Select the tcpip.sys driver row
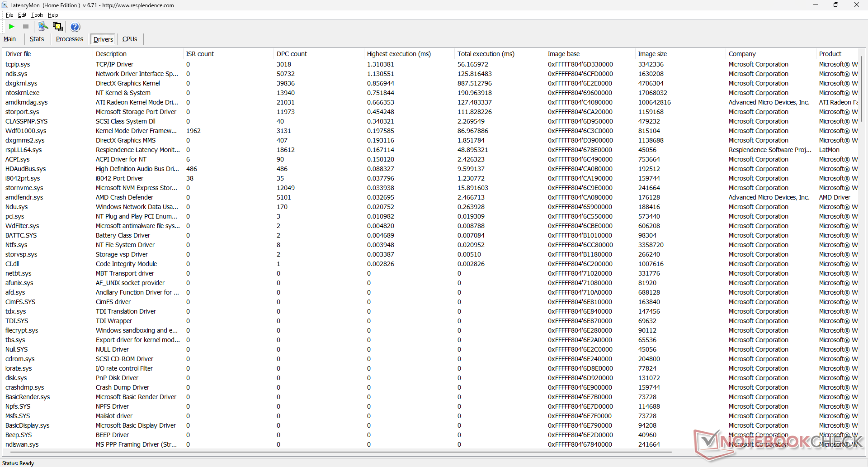 [x=431, y=64]
